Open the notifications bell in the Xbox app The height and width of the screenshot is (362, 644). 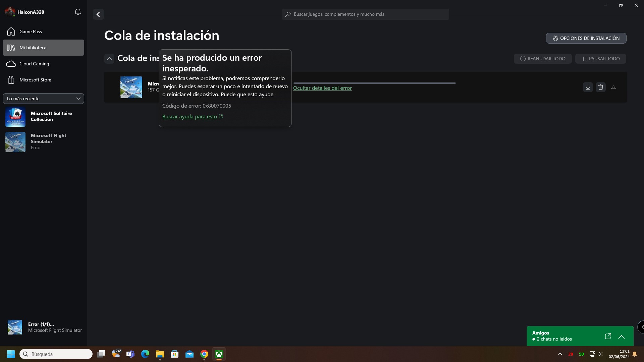(77, 12)
